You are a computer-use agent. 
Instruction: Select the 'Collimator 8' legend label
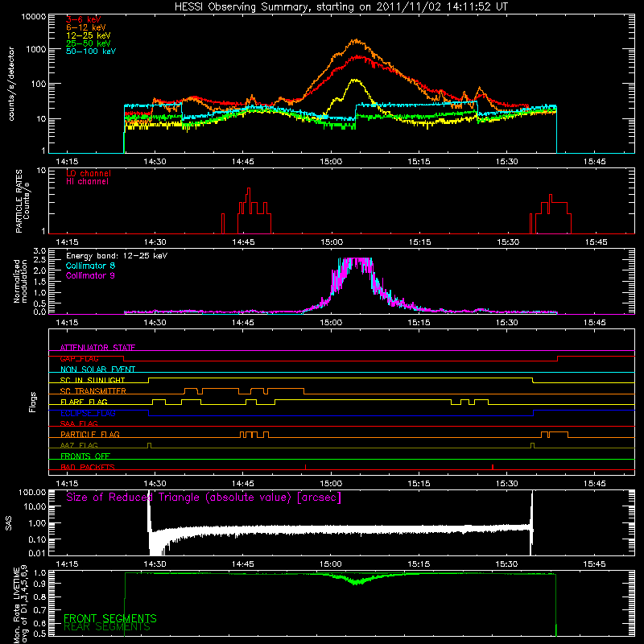tap(90, 266)
